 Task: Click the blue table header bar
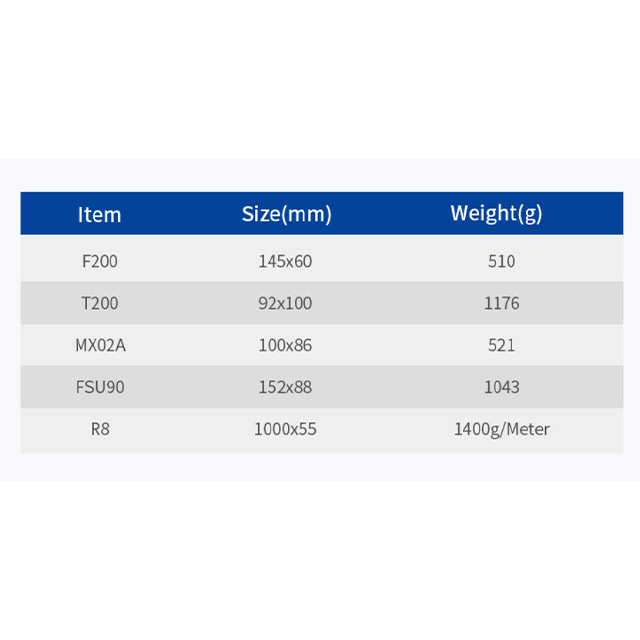[322, 213]
